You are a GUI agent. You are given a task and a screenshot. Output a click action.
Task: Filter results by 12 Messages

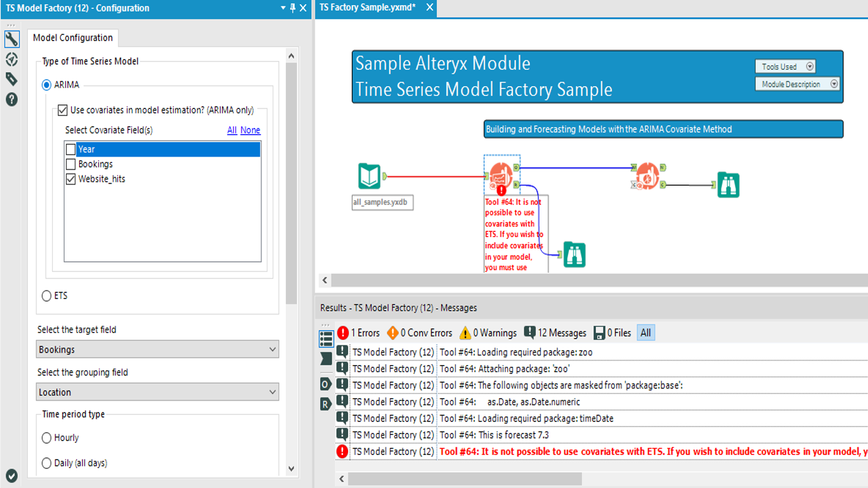tap(555, 333)
